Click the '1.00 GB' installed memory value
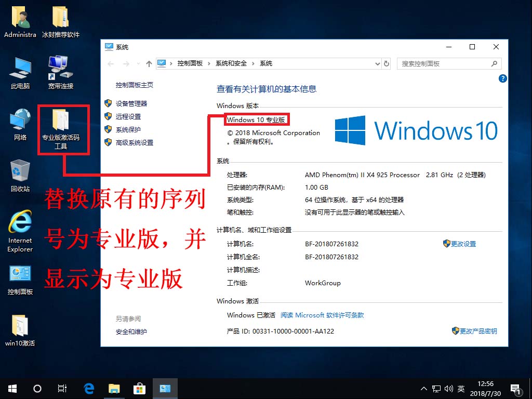 [316, 187]
